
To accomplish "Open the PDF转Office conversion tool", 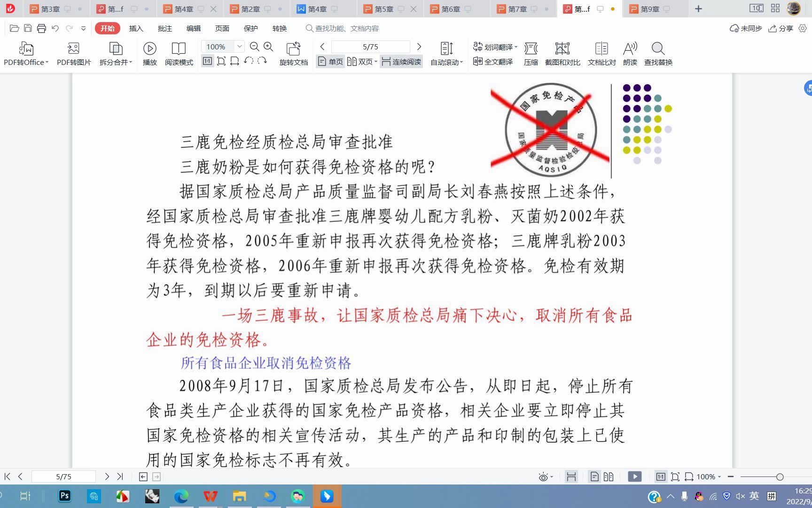I will 26,54.
